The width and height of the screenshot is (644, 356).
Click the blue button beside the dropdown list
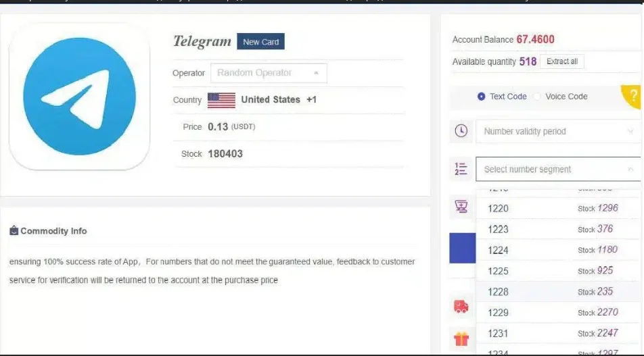pyautogui.click(x=463, y=248)
